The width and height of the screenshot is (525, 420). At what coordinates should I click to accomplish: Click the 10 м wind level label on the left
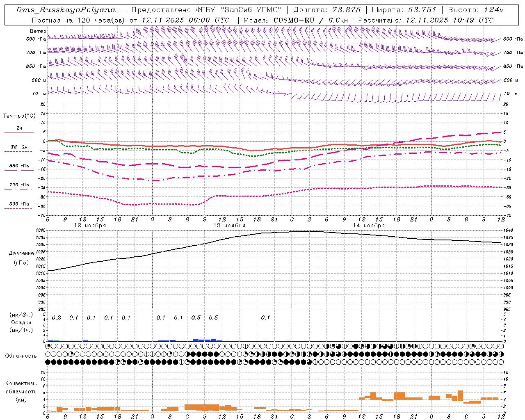39,94
